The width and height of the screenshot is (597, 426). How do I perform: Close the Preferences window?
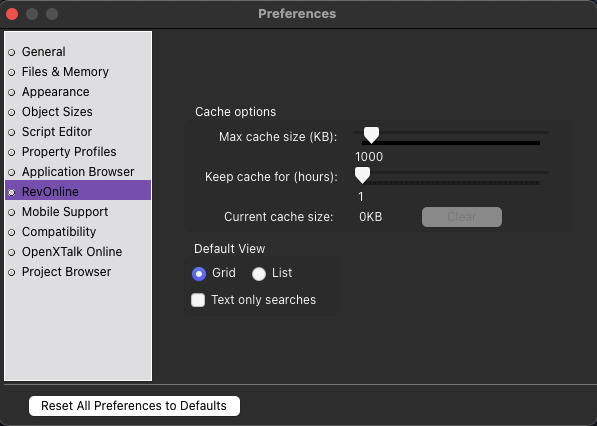(x=12, y=14)
